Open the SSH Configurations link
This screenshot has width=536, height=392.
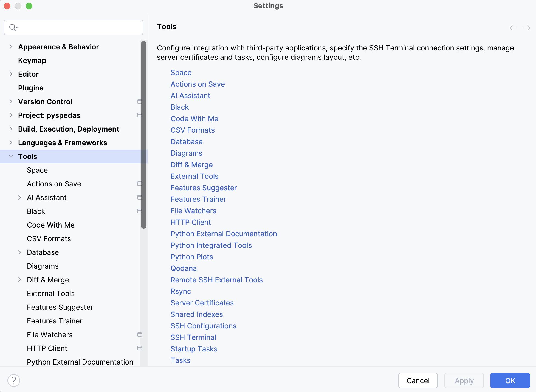pos(204,326)
